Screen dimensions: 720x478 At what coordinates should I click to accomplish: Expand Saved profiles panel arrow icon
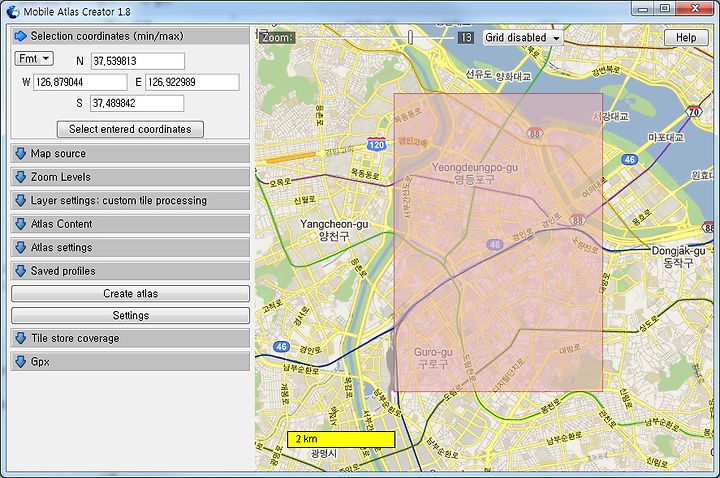(21, 271)
